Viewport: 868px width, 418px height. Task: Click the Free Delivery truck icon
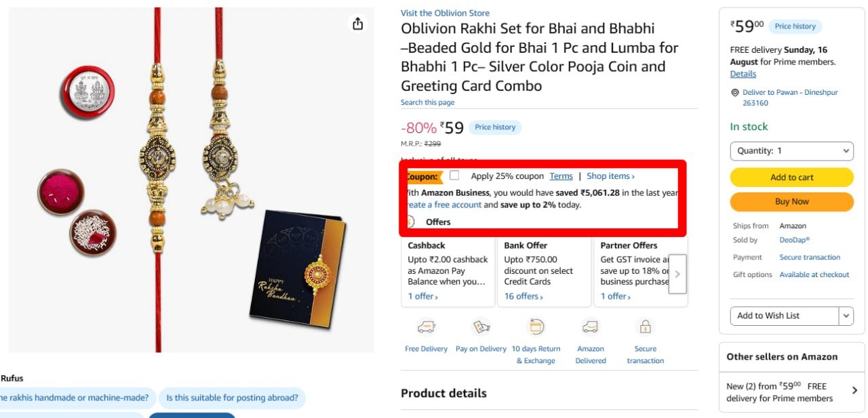coord(426,327)
